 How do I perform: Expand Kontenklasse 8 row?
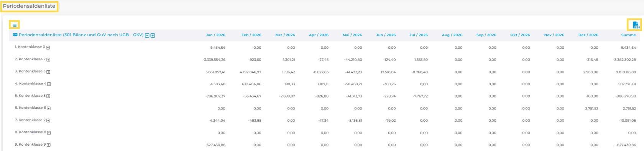click(49, 133)
